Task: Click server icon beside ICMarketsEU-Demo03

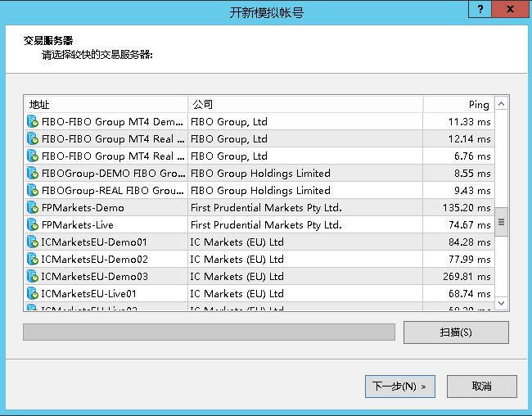Action: coord(33,276)
